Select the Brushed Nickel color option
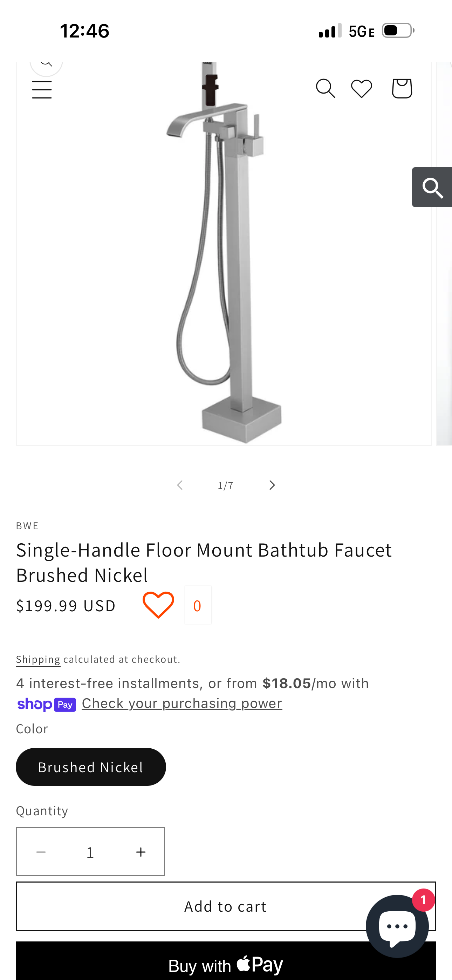The width and height of the screenshot is (452, 980). coord(91,767)
